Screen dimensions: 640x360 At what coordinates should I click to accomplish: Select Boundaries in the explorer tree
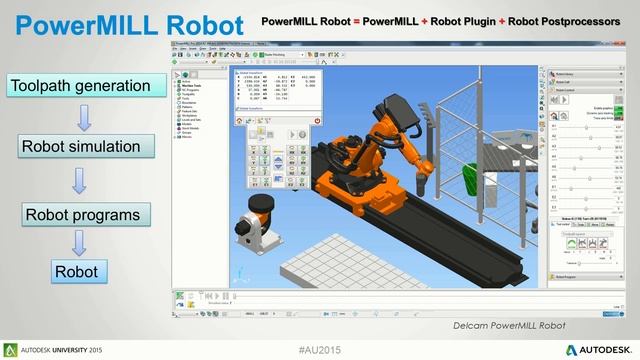(x=189, y=103)
